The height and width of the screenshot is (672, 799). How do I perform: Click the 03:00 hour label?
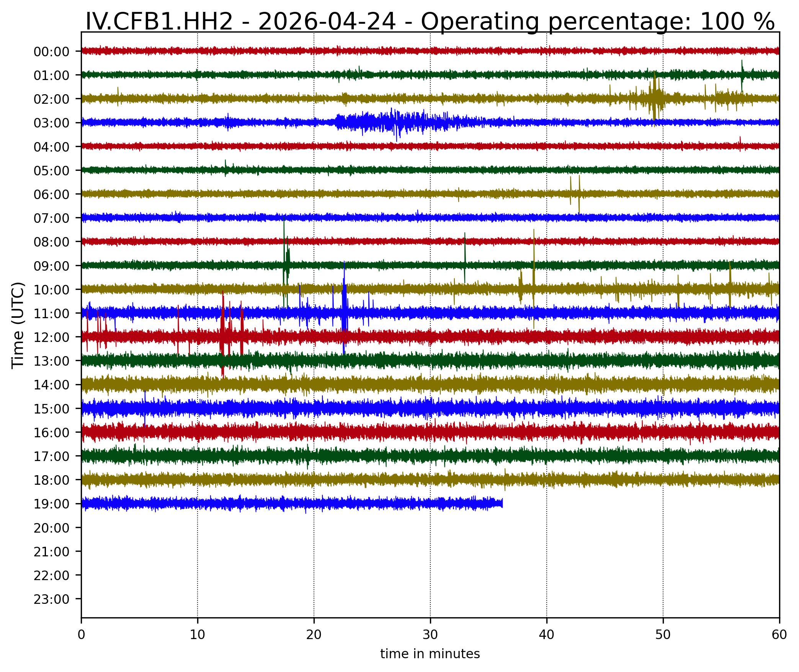click(x=51, y=123)
